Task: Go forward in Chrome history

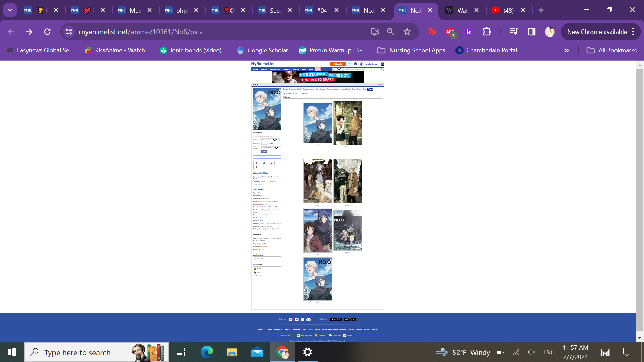Action: point(29,32)
